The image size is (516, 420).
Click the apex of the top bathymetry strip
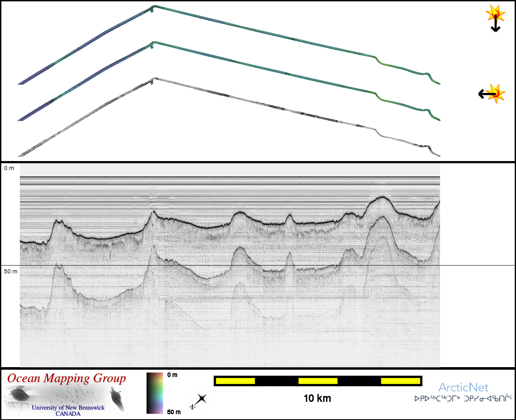(x=154, y=7)
